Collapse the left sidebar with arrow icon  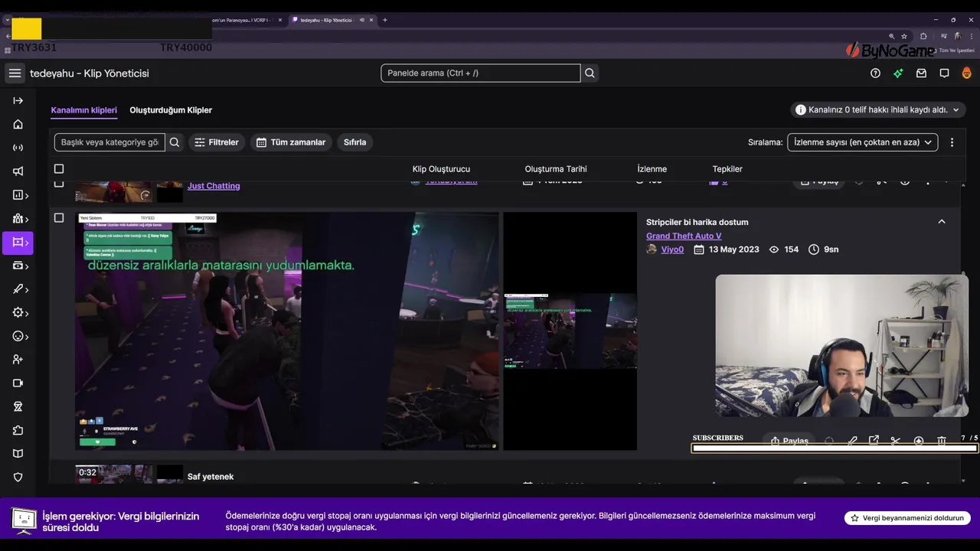(x=18, y=100)
